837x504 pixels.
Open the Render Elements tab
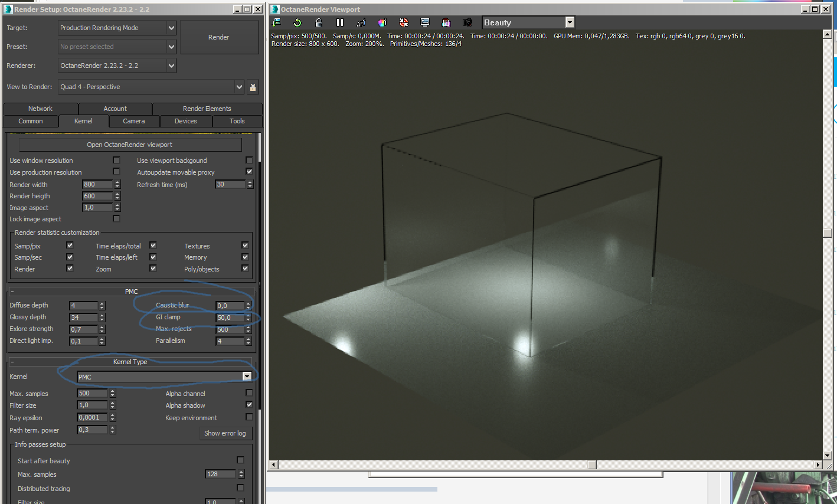point(207,109)
